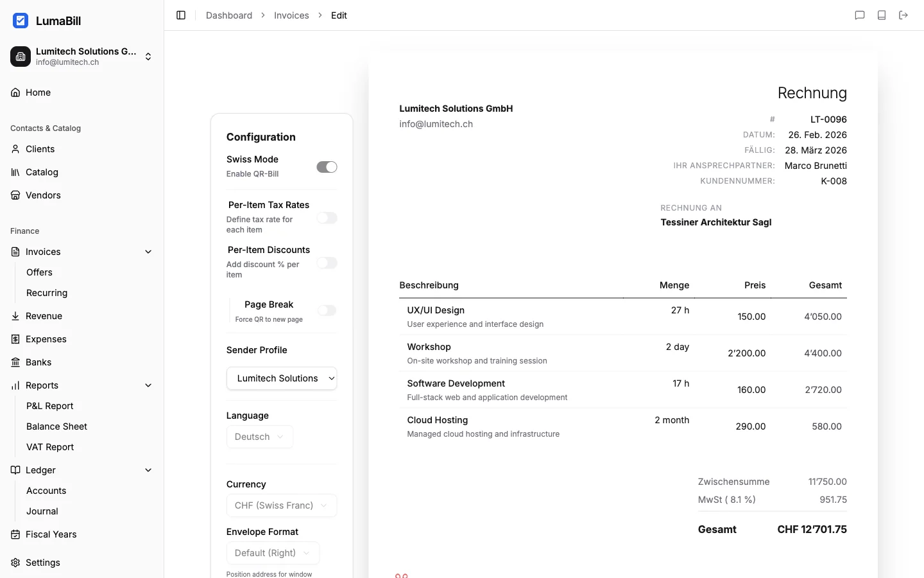924x578 pixels.
Task: Open the Fiscal Years section
Action: (x=51, y=534)
